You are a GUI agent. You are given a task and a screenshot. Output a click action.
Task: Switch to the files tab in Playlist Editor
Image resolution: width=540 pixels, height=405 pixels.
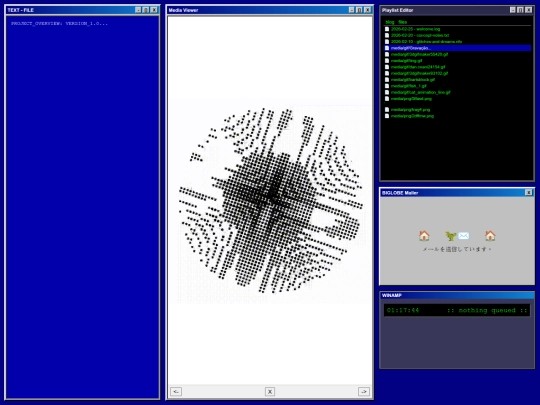coord(403,22)
